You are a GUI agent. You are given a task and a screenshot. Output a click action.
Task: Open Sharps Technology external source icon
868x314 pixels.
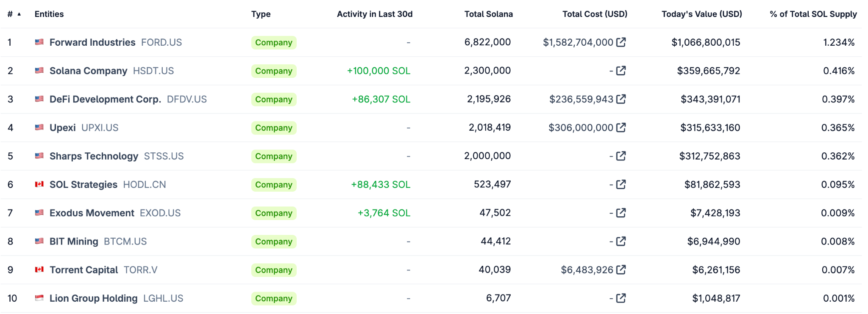tap(621, 156)
